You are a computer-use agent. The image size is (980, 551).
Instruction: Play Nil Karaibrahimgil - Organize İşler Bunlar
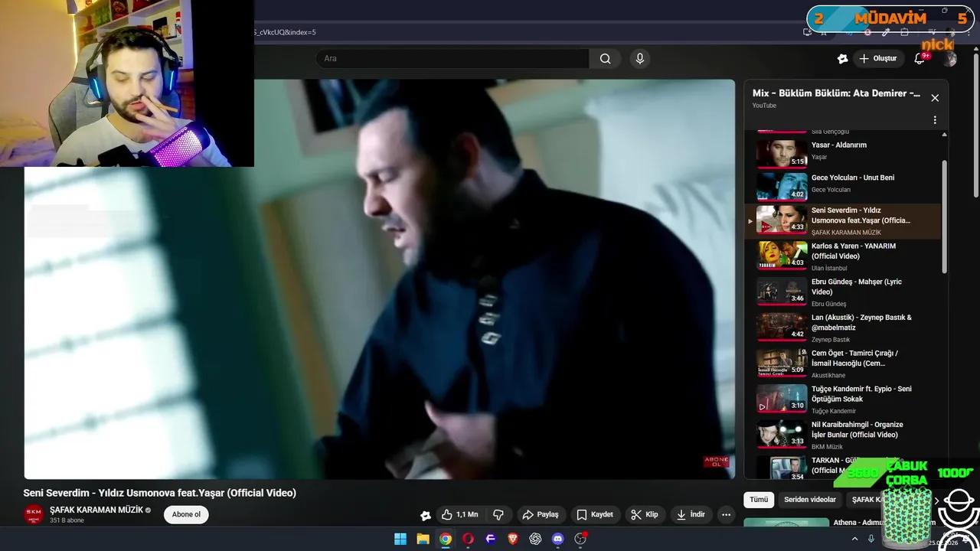842,435
